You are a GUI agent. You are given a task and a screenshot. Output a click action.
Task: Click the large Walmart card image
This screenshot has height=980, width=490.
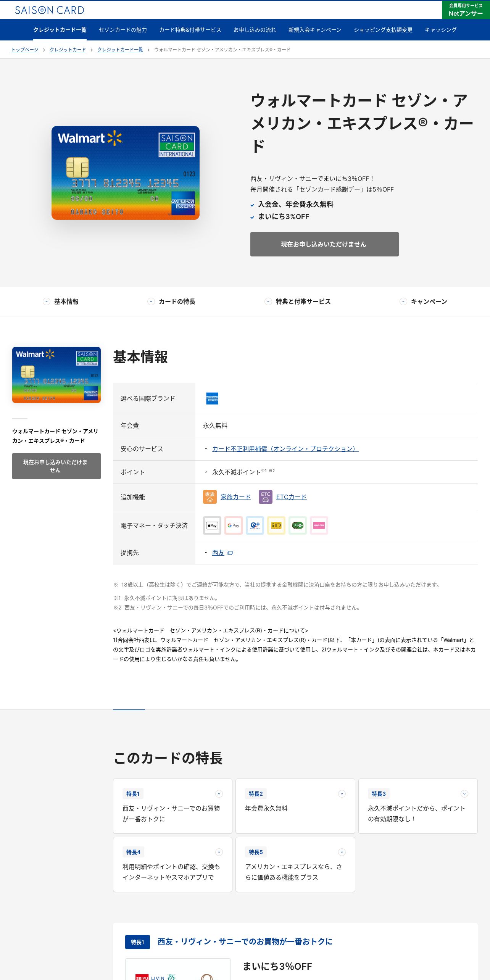click(126, 173)
